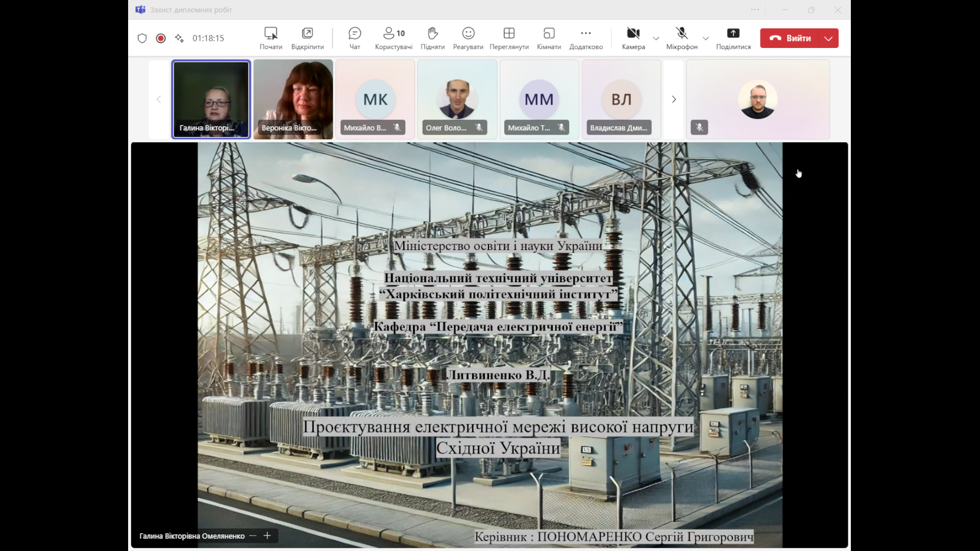Show next participants with right chevron
The height and width of the screenshot is (551, 980).
point(673,99)
